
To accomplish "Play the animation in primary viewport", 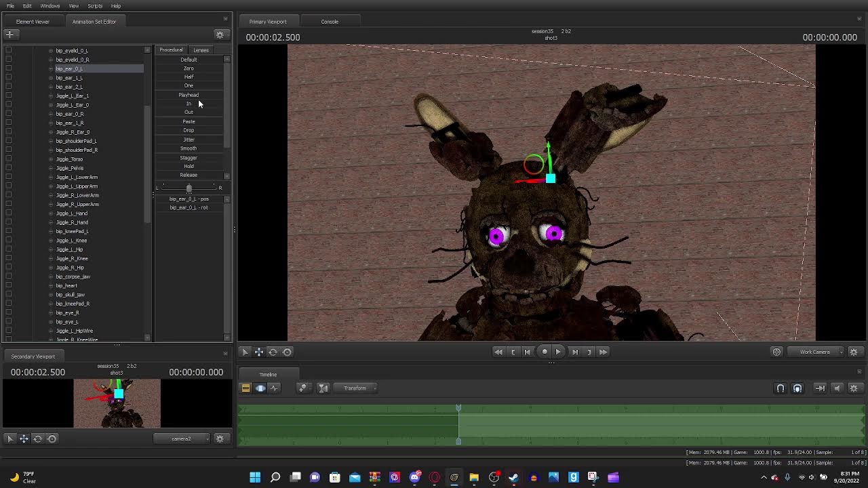I will click(x=558, y=352).
